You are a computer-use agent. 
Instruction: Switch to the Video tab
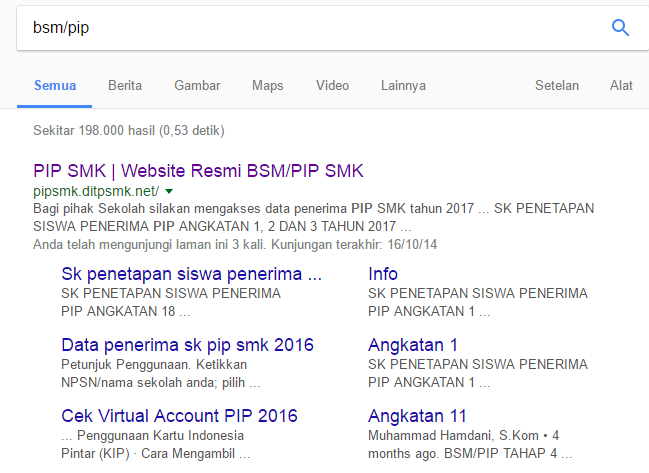pos(332,86)
